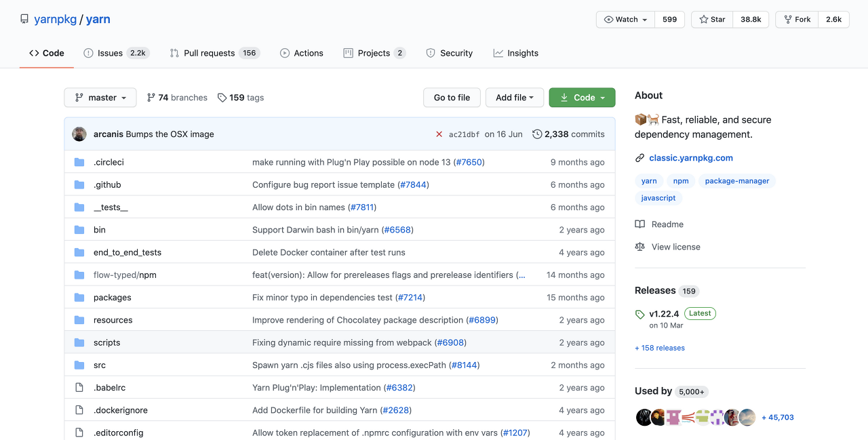This screenshot has width=868, height=440.
Task: Click arcanis author avatar
Action: 79,134
